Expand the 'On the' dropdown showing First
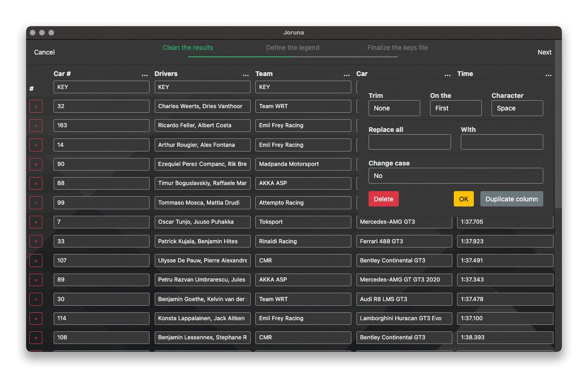This screenshot has height=378, width=588. coord(456,108)
